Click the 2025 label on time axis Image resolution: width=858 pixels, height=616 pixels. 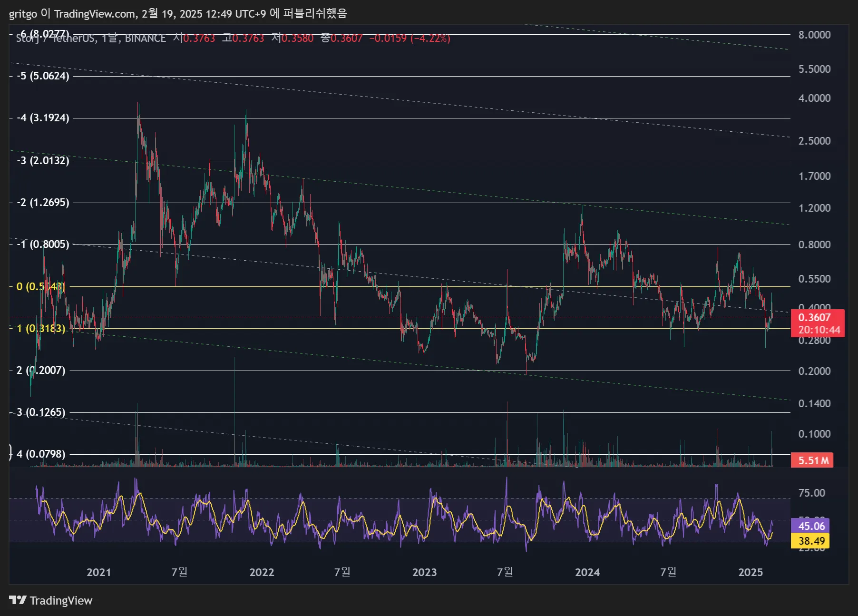[751, 572]
